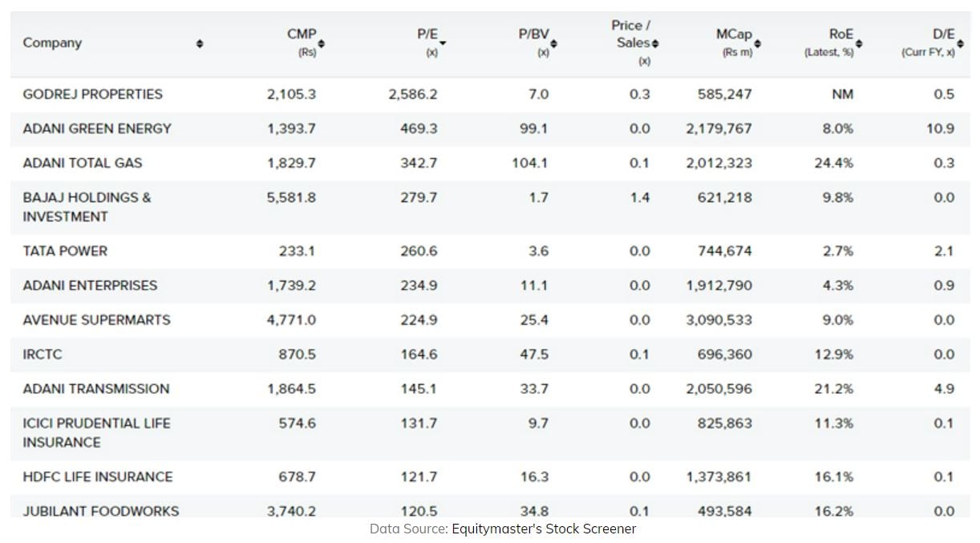Screen dimensions: 980x543
Task: Sort by P/BV using the arrow icon
Action: [x=553, y=43]
